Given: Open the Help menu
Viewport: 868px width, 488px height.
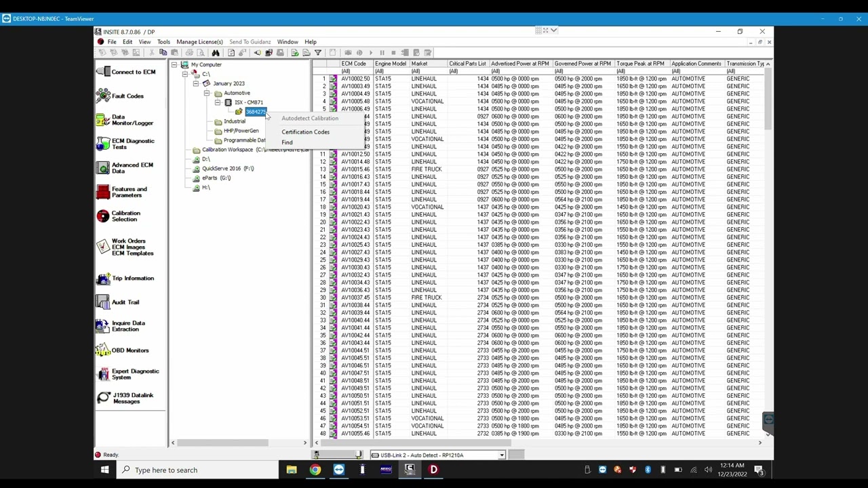Looking at the screenshot, I should [311, 42].
